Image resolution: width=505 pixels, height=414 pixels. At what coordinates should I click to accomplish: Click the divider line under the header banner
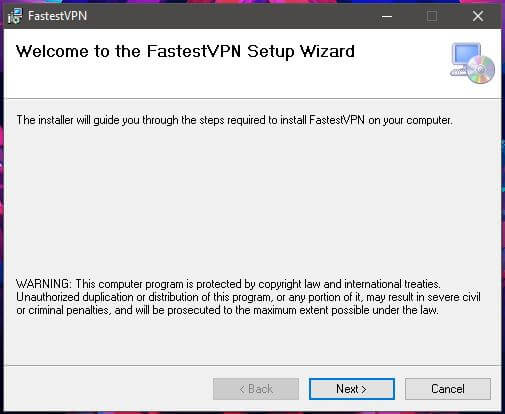(252, 99)
